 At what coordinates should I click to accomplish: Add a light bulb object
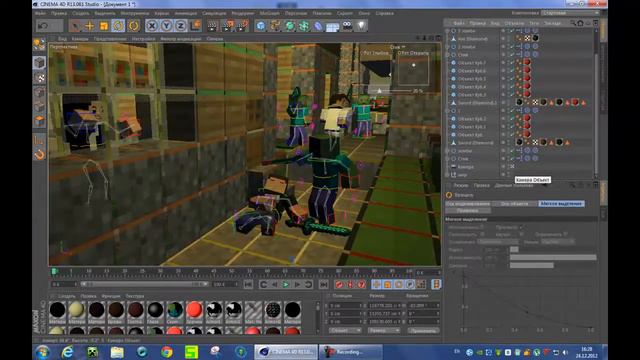coord(361,26)
